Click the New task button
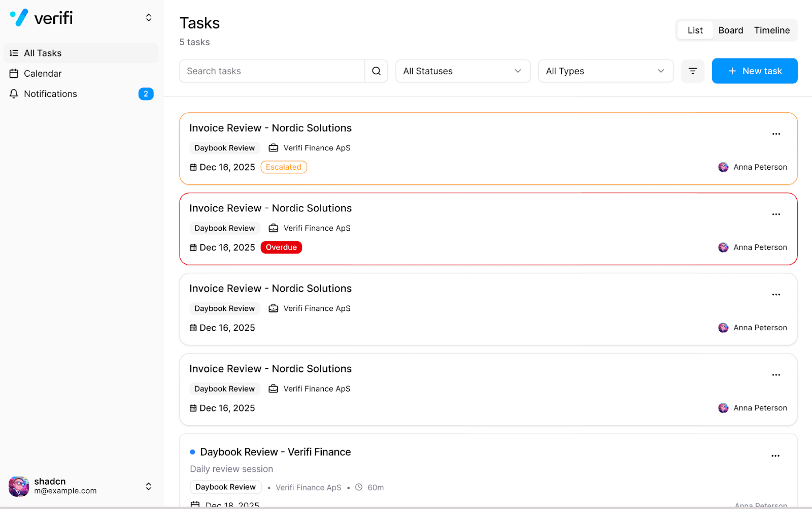This screenshot has height=509, width=812. (754, 71)
